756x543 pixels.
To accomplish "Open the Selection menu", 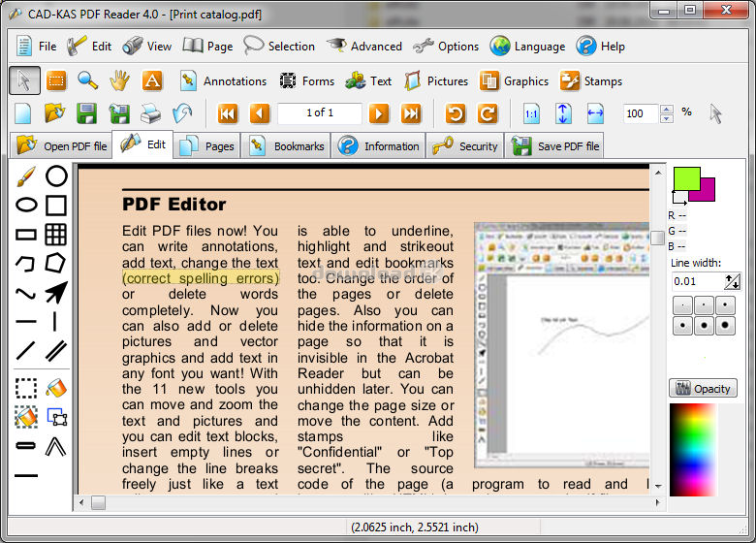I will 279,47.
